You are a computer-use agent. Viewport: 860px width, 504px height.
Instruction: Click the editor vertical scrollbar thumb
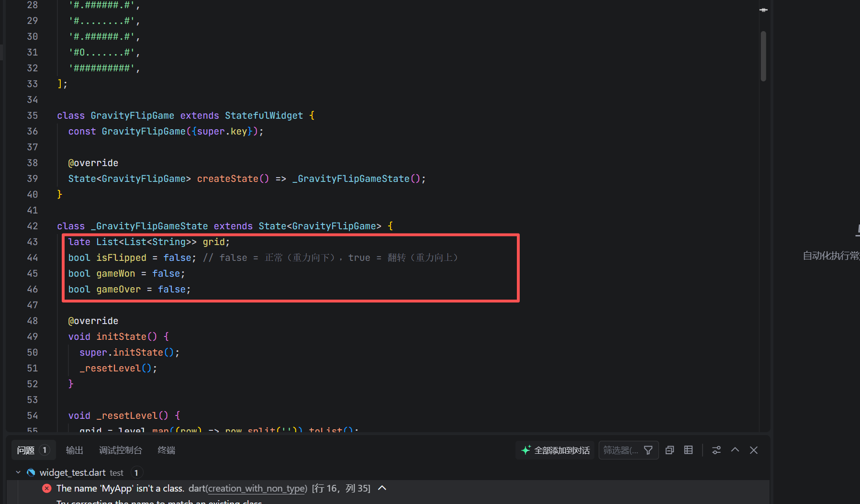763,56
